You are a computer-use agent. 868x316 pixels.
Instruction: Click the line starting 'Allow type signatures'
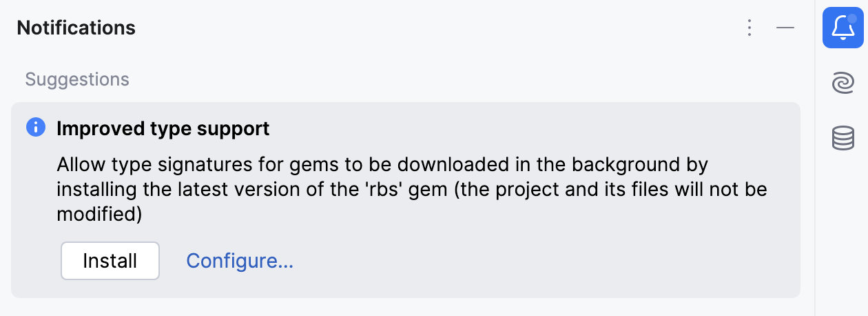click(x=382, y=166)
